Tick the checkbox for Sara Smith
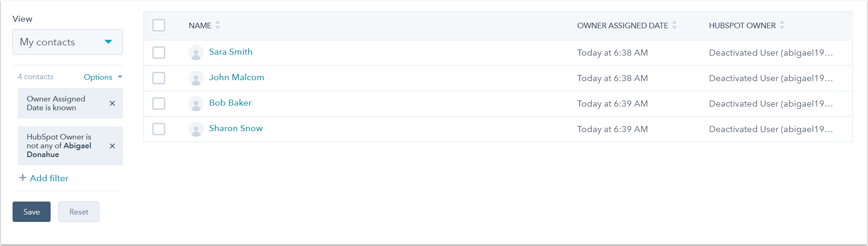The width and height of the screenshot is (868, 246). (x=159, y=53)
